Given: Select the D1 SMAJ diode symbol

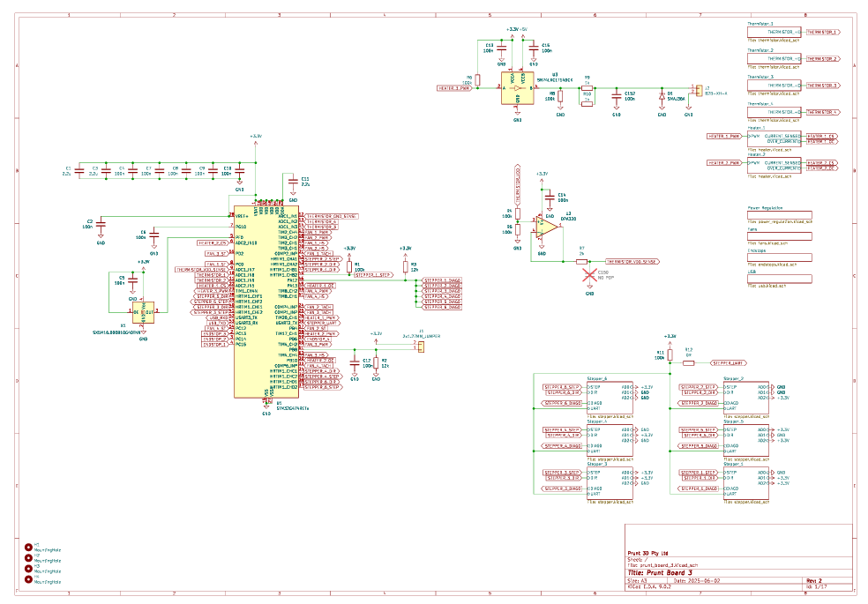Looking at the screenshot, I should (662, 96).
